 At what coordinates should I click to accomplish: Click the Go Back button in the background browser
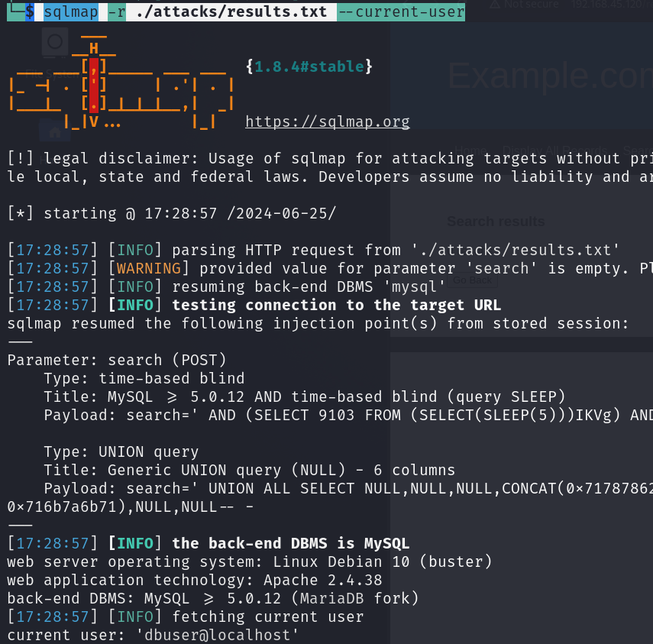click(472, 280)
